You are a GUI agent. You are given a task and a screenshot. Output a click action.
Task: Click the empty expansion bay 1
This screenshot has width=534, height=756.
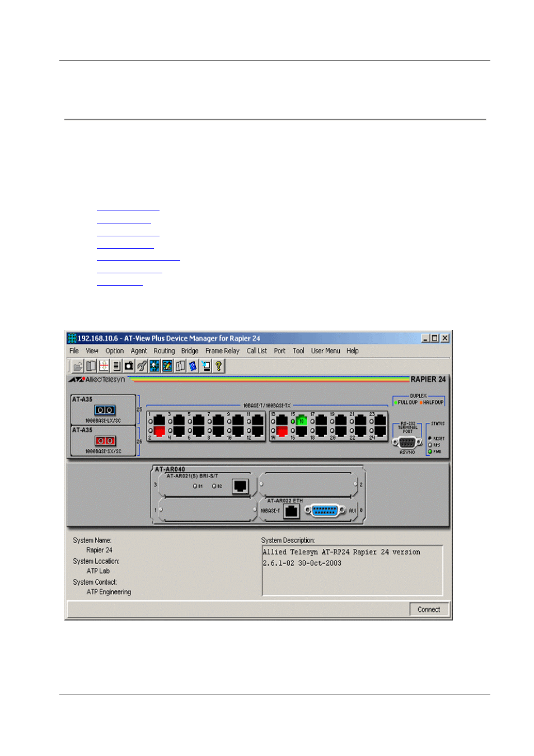tap(207, 510)
